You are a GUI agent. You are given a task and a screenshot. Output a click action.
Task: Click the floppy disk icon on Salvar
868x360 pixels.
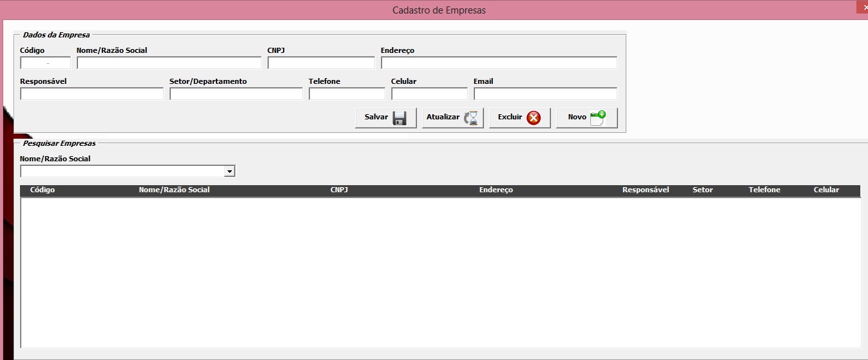(x=400, y=118)
